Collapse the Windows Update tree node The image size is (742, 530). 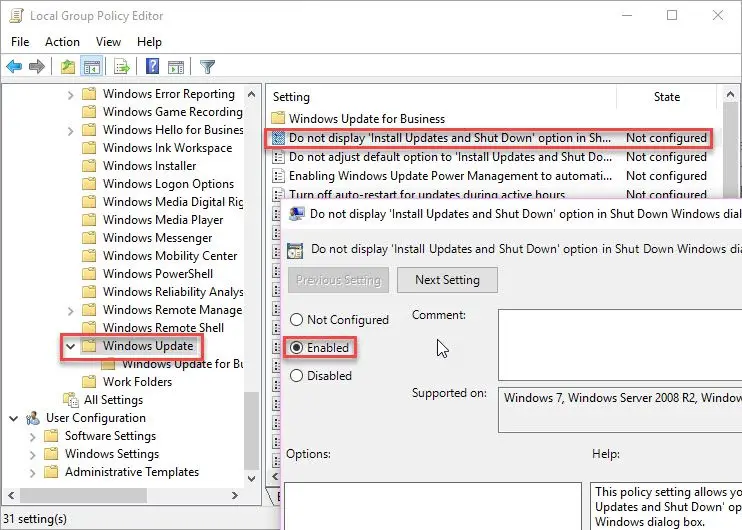tap(71, 346)
